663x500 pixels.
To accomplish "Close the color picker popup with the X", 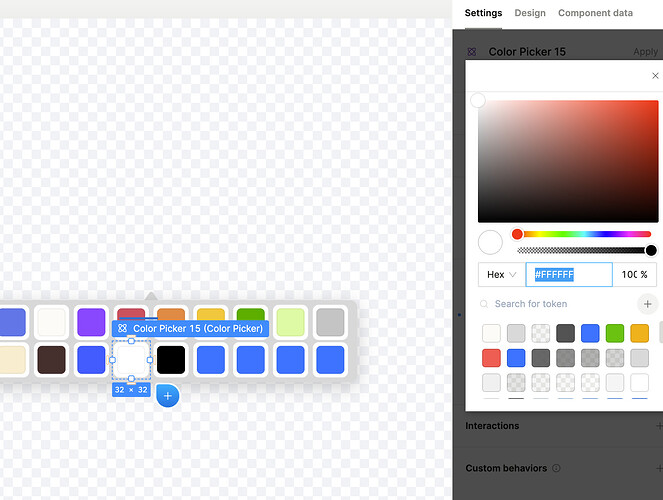I will (x=655, y=76).
